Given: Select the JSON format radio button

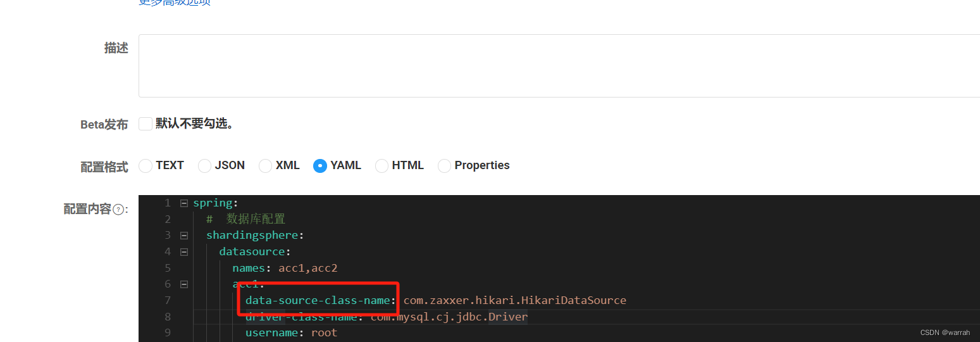Looking at the screenshot, I should pyautogui.click(x=204, y=165).
